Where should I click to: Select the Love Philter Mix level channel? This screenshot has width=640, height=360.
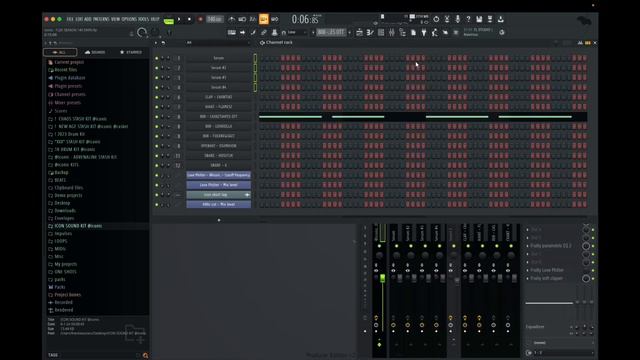219,185
